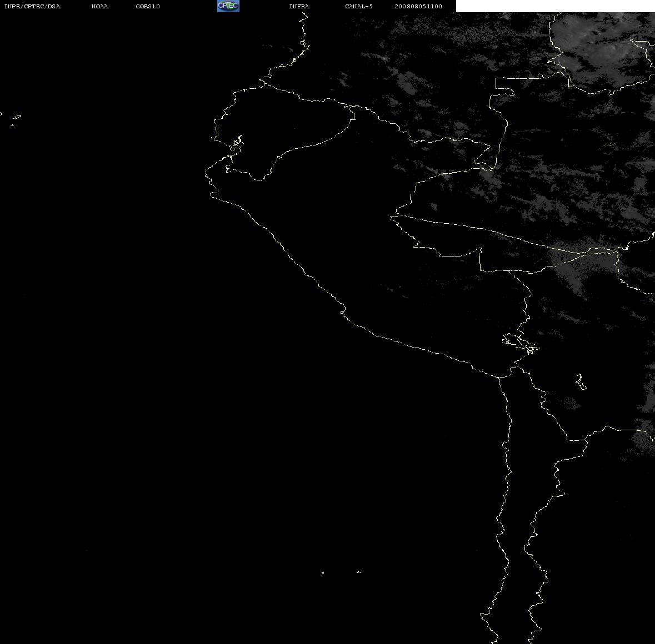Viewport: 655px width, 644px height.
Task: Click the Lake Titicaca outline on the map
Action: [521, 344]
